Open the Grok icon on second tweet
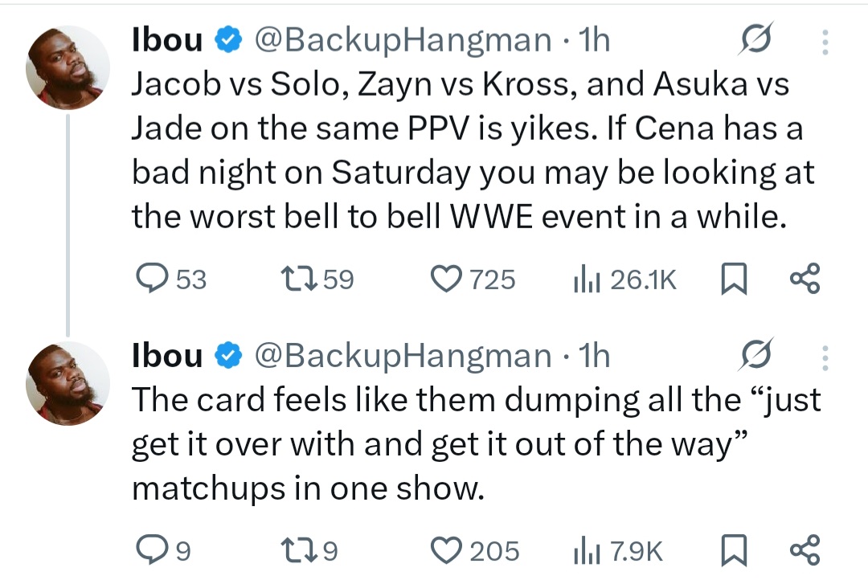This screenshot has height=588, width=868. (755, 356)
